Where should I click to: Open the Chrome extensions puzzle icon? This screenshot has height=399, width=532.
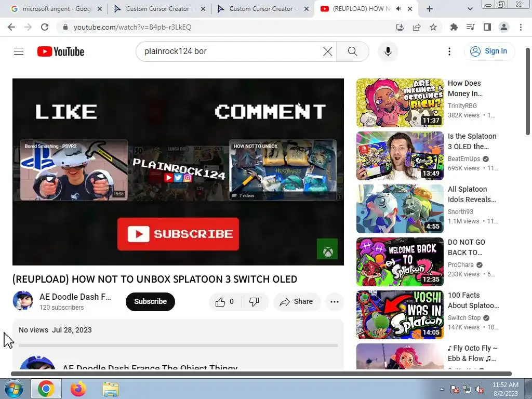[x=454, y=27]
